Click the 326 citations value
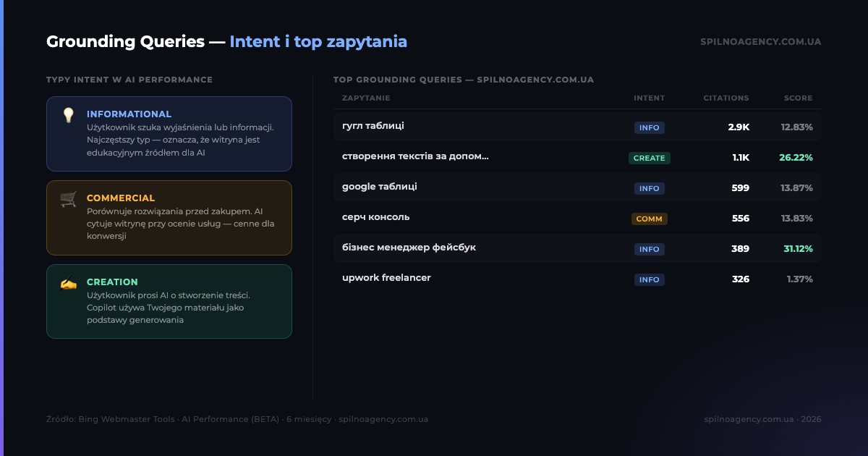 [741, 279]
